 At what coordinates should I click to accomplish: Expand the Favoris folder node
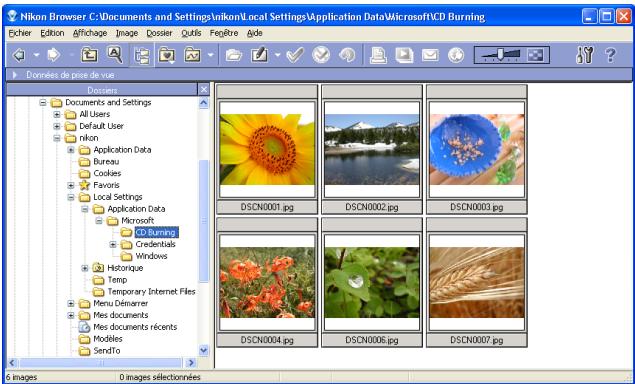(71, 185)
